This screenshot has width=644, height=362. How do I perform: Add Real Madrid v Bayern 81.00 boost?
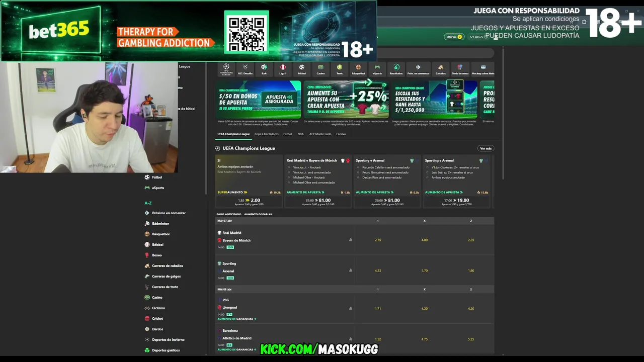(318, 201)
